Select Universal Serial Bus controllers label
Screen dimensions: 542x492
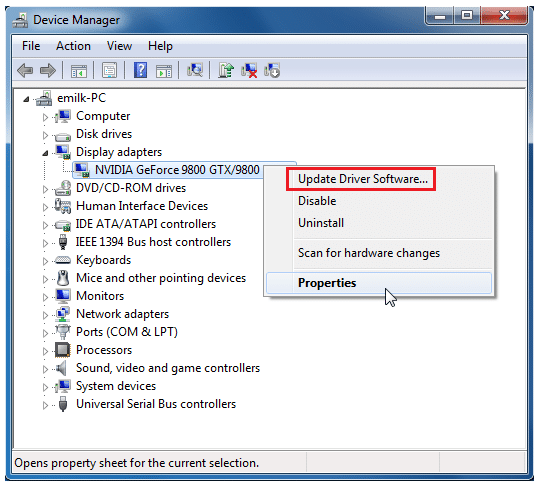click(156, 404)
